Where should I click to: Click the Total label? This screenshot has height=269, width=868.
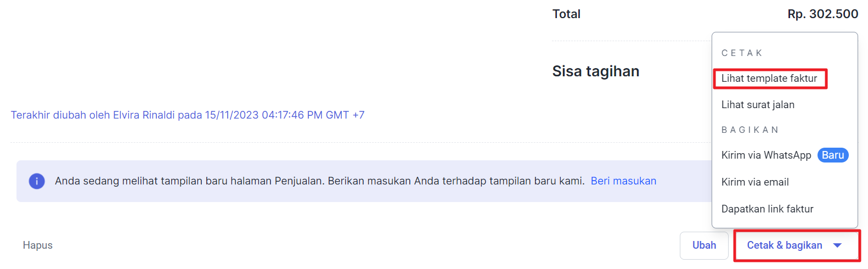pyautogui.click(x=566, y=14)
